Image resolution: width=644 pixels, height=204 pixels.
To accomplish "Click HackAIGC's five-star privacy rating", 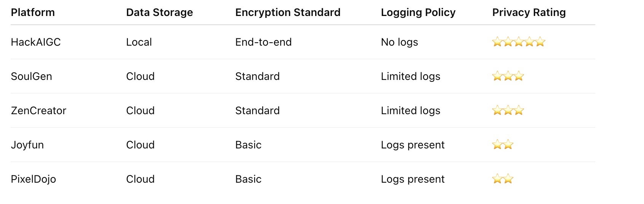I will 518,42.
